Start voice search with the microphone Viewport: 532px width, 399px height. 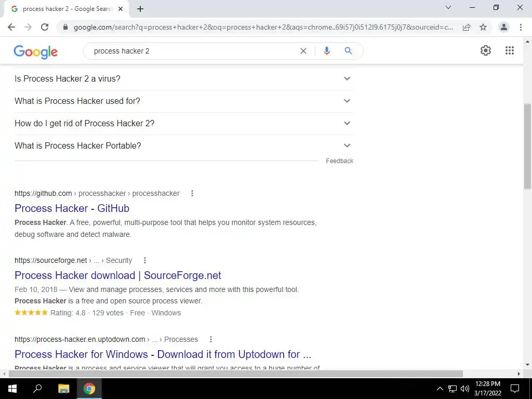[x=326, y=51]
